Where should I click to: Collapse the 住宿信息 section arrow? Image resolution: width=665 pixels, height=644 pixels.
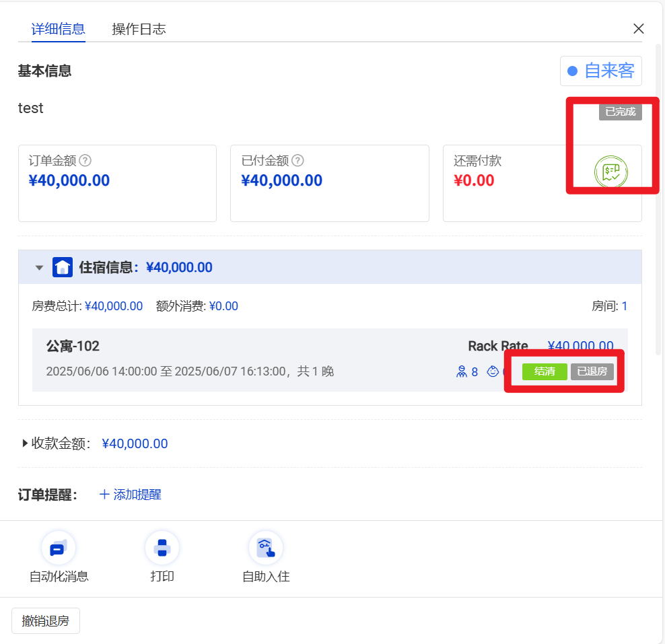(39, 267)
